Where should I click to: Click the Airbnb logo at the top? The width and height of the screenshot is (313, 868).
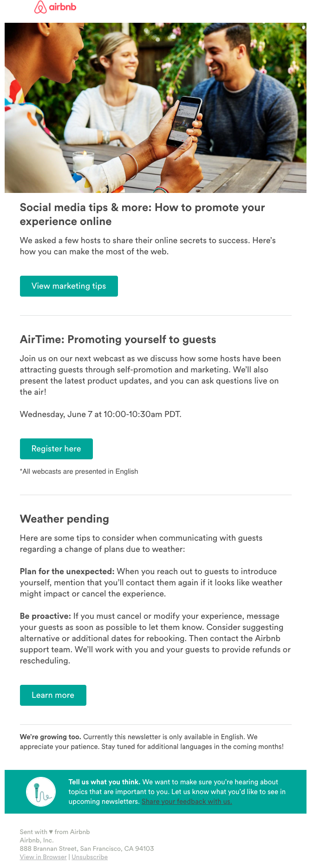(x=55, y=7)
